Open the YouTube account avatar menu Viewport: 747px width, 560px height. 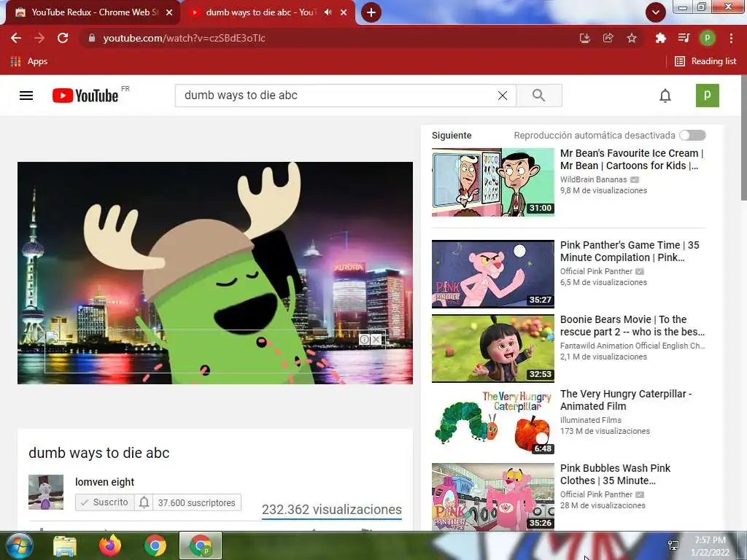[707, 96]
